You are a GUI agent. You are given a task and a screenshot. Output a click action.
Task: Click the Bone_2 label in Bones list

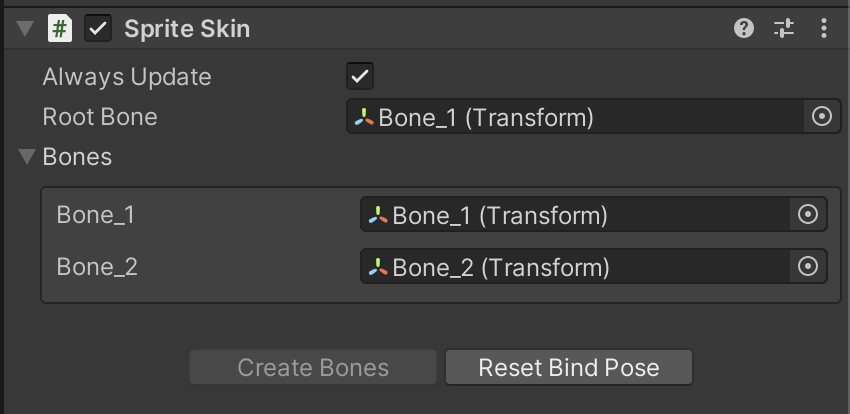coord(97,267)
